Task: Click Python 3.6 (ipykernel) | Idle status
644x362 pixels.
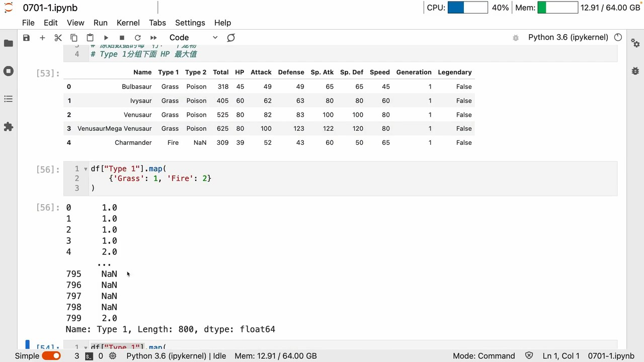Action: [x=176, y=356]
